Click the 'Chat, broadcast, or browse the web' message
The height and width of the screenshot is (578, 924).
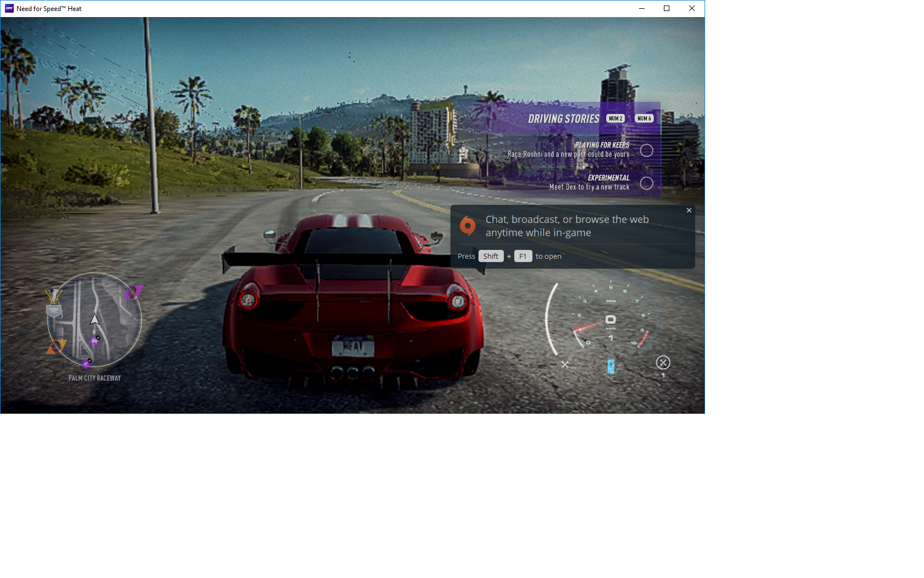[x=567, y=226]
